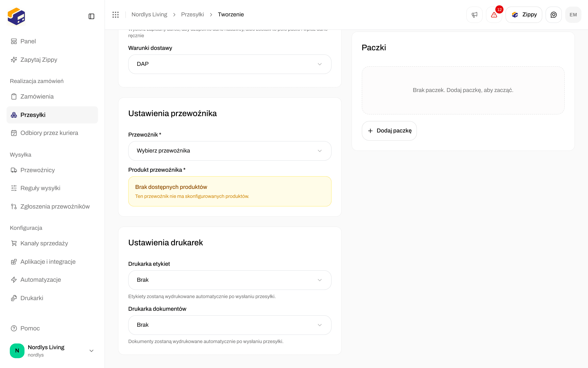Open Zippy assistant button
The image size is (588, 368).
coord(524,15)
